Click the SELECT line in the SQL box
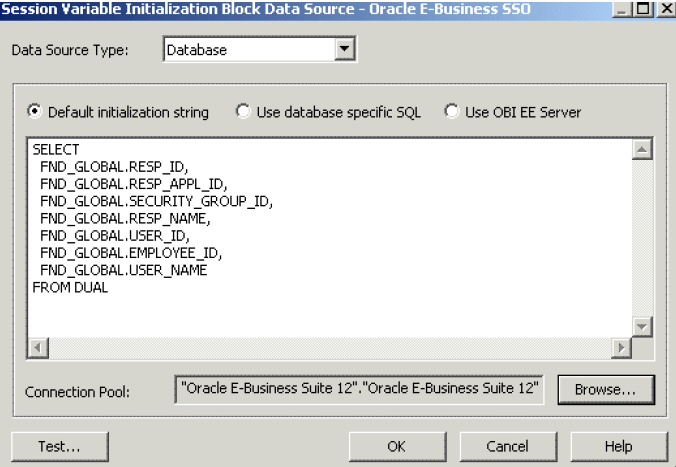Viewport: 676px width, 467px height. (56, 150)
